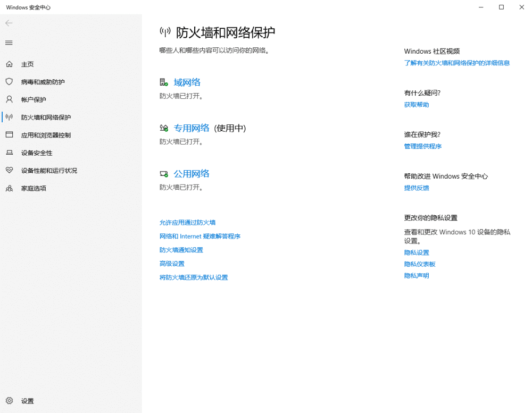Open 设备性能和运行状况 page
The height and width of the screenshot is (413, 532).
(x=49, y=171)
